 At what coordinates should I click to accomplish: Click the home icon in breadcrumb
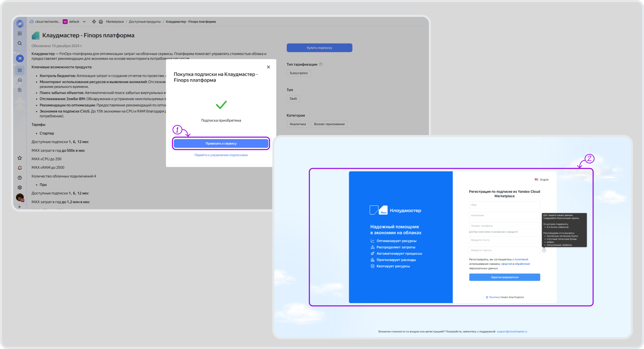[x=101, y=22]
